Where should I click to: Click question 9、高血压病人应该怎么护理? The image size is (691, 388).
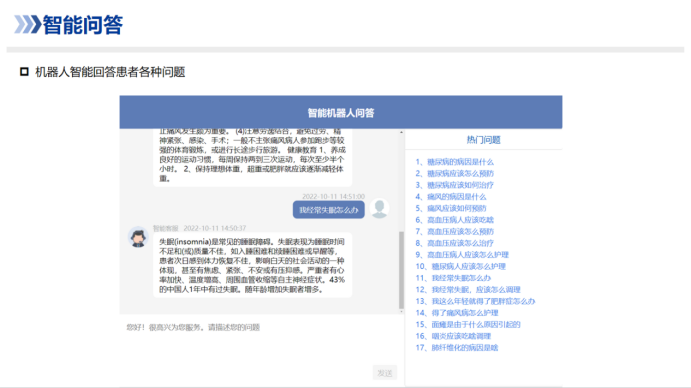[462, 254]
